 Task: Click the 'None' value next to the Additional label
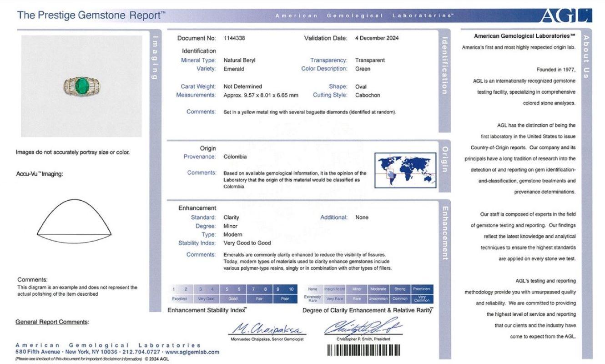click(362, 217)
